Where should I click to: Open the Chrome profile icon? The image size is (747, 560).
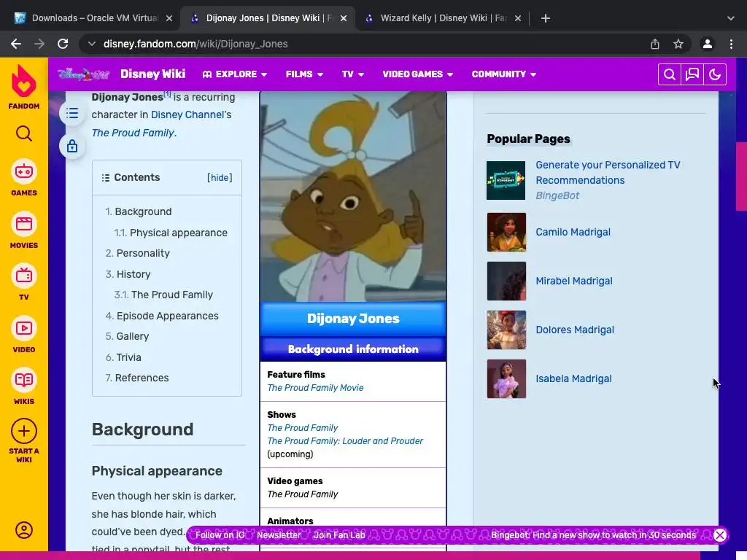(708, 44)
